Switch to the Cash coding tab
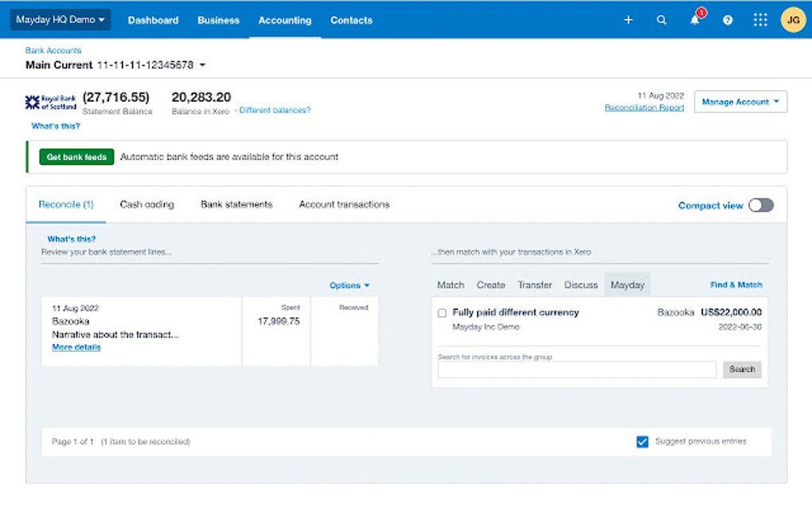This screenshot has height=508, width=812. tap(147, 205)
